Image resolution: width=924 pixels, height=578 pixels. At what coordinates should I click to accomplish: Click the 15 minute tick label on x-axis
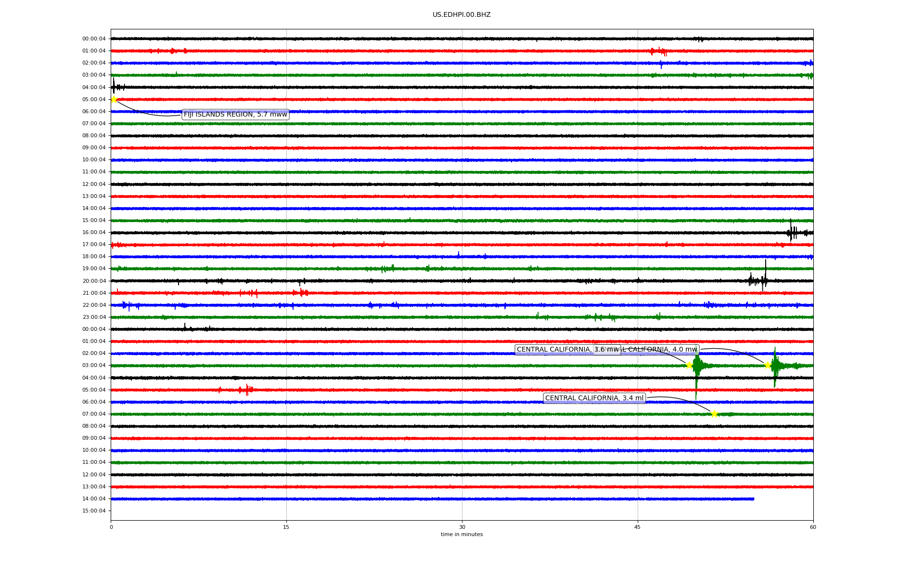286,527
